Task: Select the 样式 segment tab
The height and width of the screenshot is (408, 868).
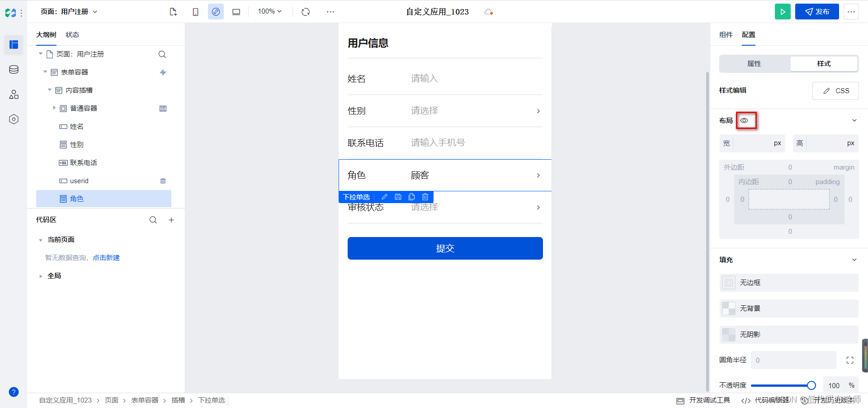Action: coord(824,64)
